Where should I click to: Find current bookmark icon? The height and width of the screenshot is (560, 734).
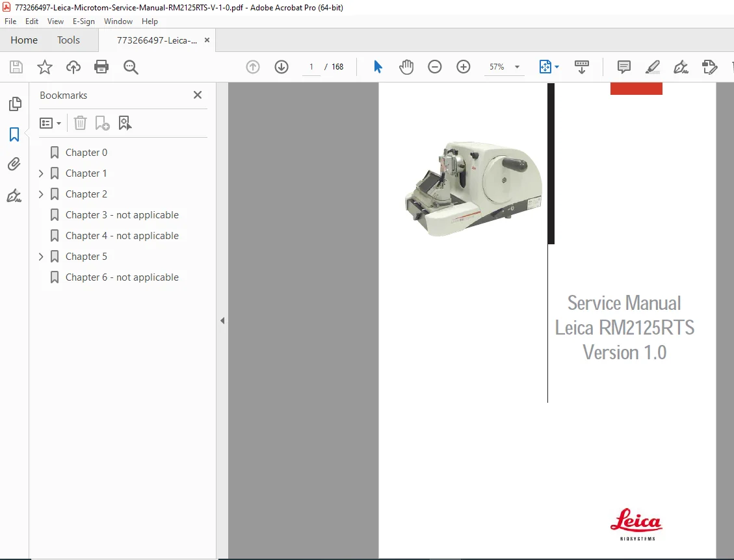pyautogui.click(x=125, y=123)
